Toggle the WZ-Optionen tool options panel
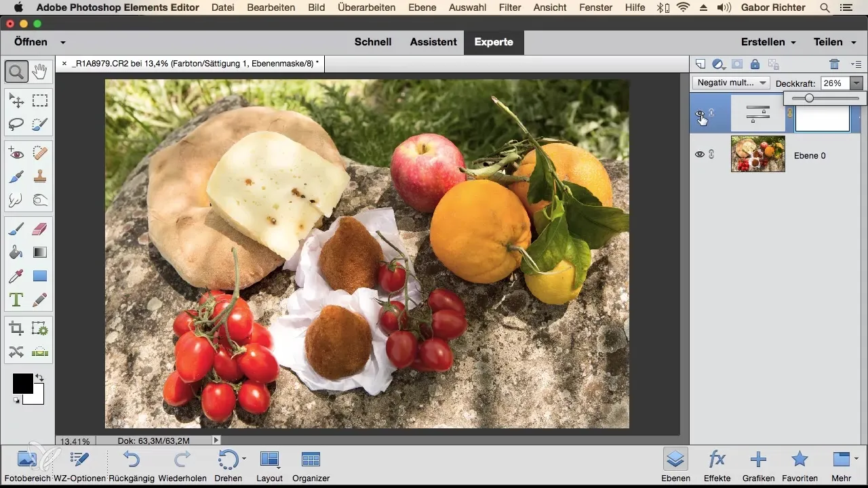Screen dimensions: 868x488 pyautogui.click(x=79, y=466)
